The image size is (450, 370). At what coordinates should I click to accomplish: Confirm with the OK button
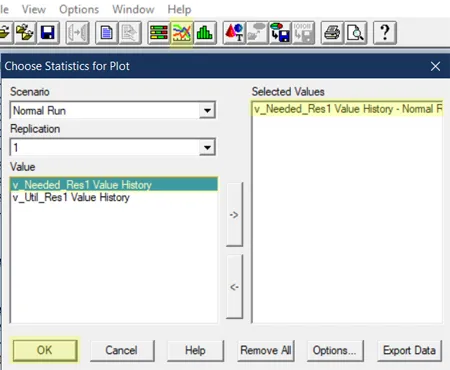coord(45,350)
